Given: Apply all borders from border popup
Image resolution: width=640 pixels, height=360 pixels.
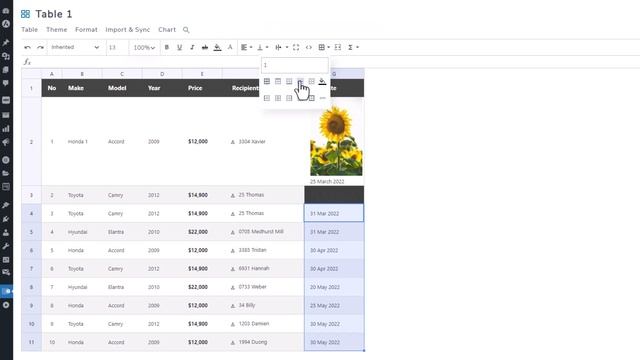Looking at the screenshot, I should 267,81.
